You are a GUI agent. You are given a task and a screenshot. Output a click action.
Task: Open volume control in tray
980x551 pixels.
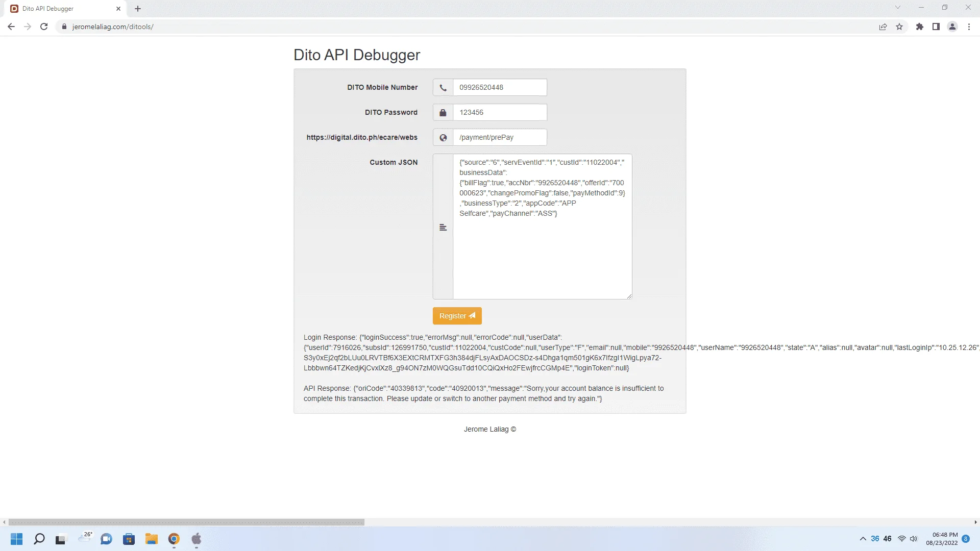[914, 539]
